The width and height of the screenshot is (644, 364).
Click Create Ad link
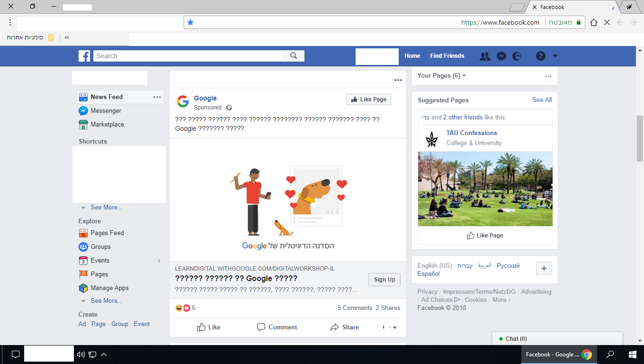[x=82, y=324]
